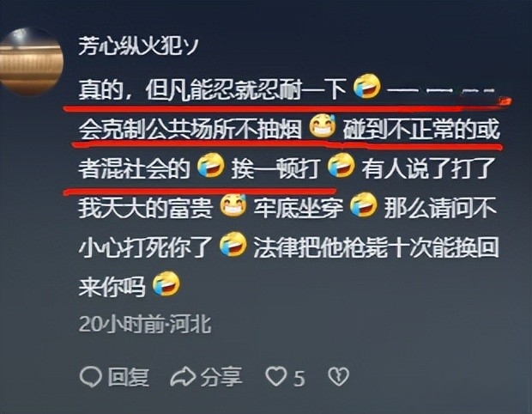Tap the 分享 share label
This screenshot has width=532, height=414.
tap(221, 377)
